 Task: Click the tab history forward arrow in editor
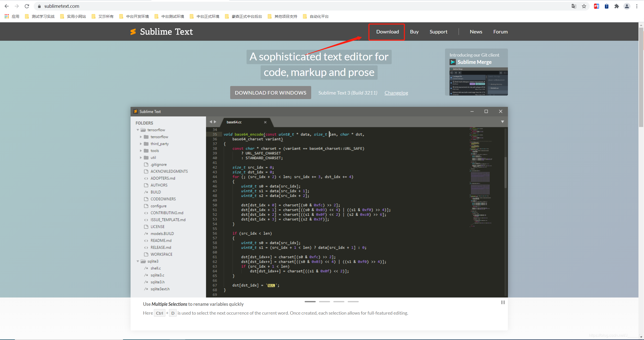(x=215, y=122)
